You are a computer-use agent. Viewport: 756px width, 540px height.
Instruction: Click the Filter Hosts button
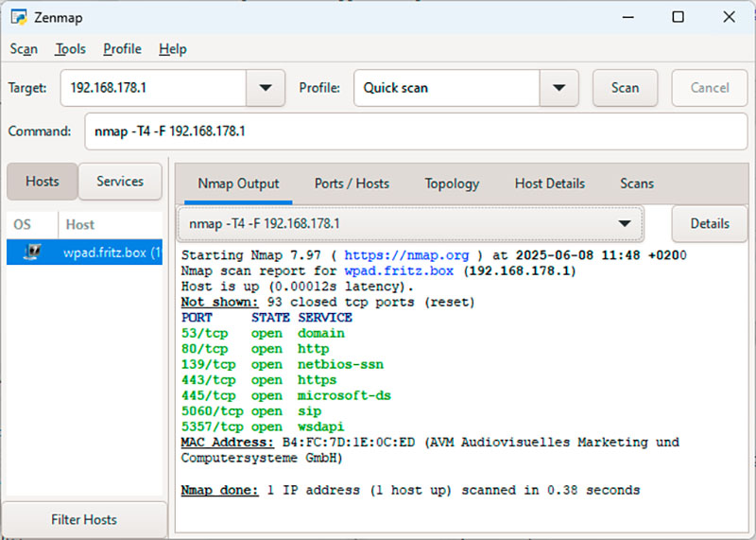coord(84,520)
